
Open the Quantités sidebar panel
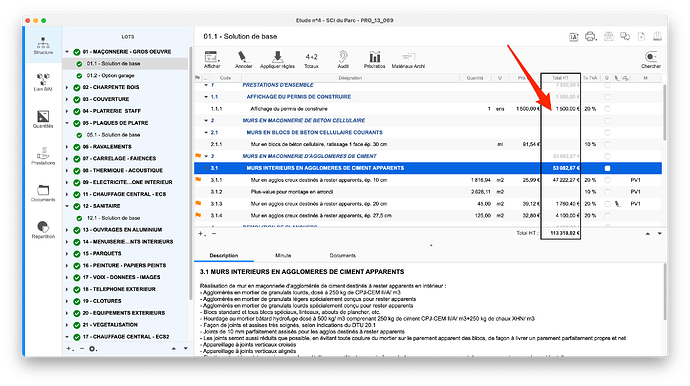pos(43,119)
